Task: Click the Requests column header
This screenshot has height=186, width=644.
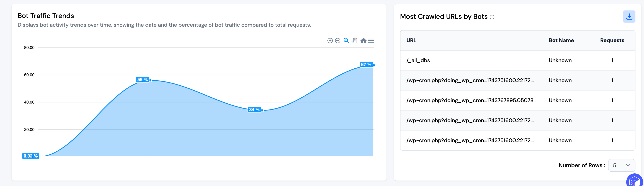Action: pos(612,40)
